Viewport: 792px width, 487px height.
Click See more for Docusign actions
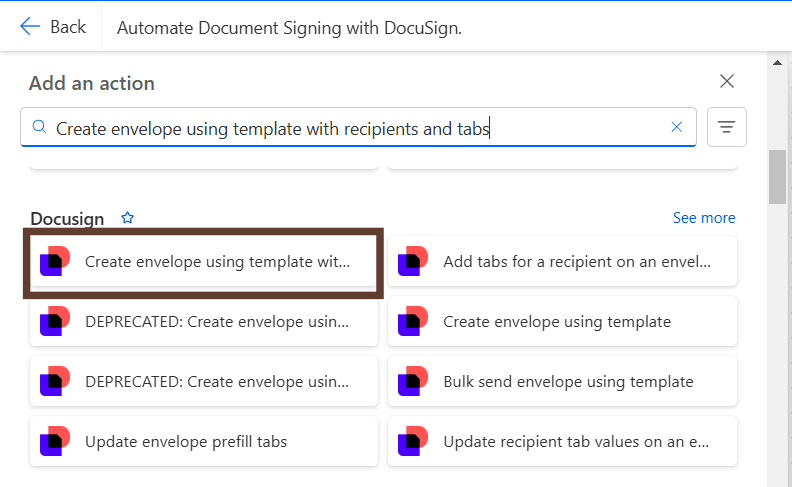(x=703, y=218)
